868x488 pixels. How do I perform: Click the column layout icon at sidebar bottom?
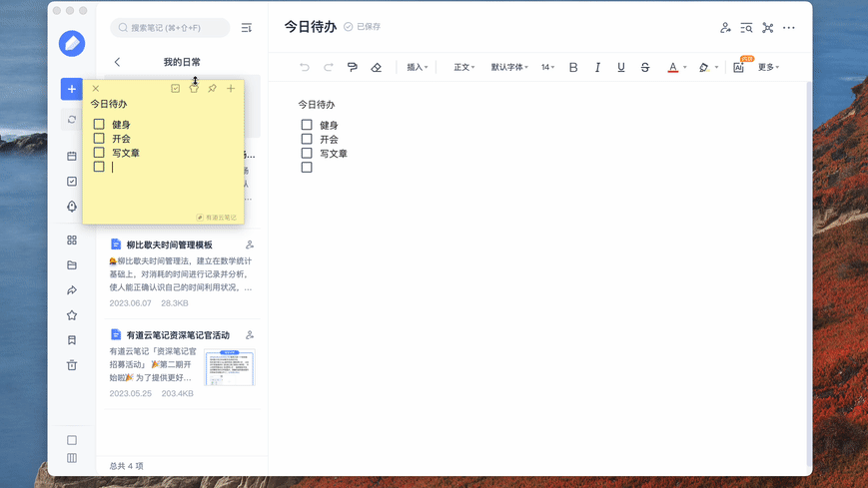pos(72,458)
